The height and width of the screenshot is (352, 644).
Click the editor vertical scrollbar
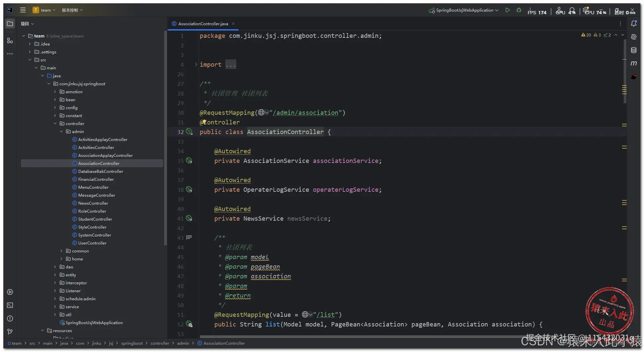(625, 71)
